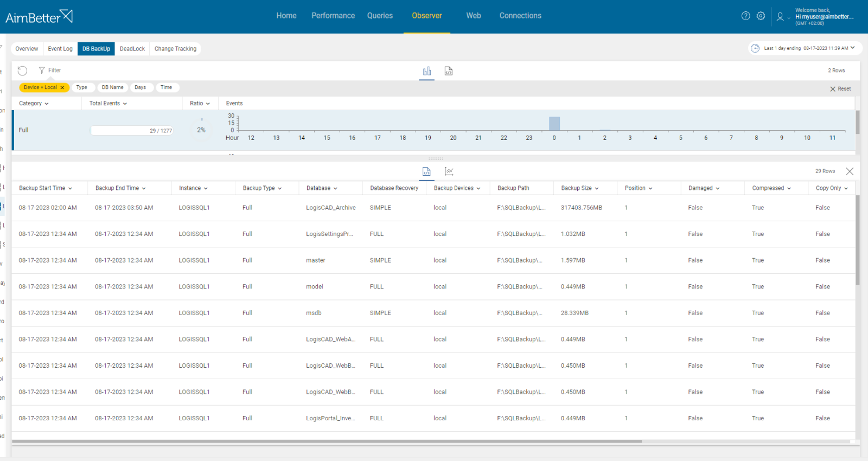Screen dimensions: 868x461
Task: Click the Filter funnel icon
Action: 42,71
